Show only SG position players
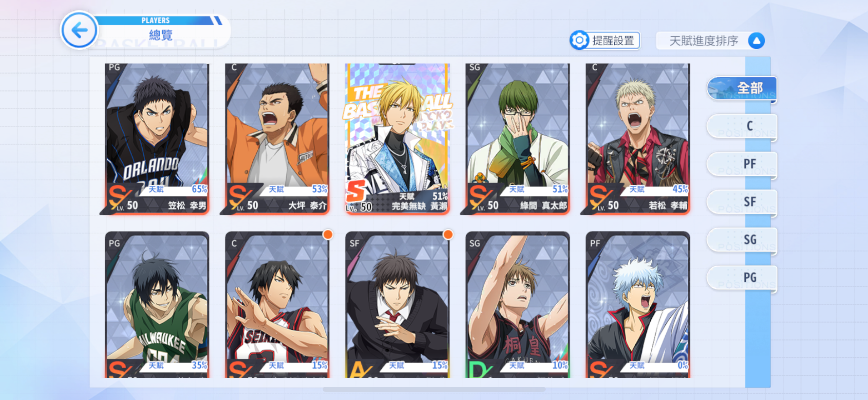Screen dimensions: 868x400 tap(742, 240)
